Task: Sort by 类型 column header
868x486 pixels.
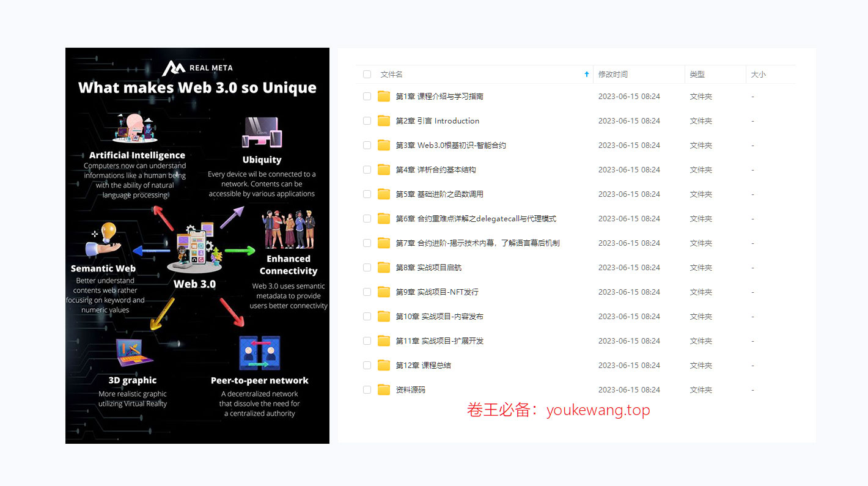Action: pos(697,74)
